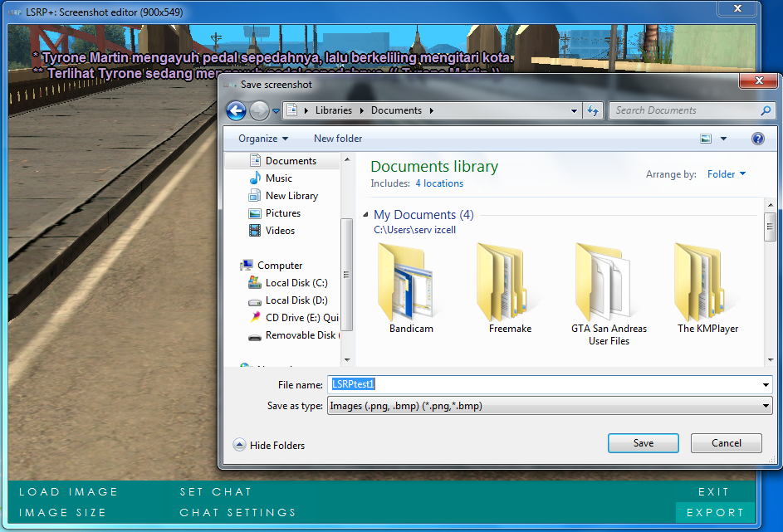
Task: Click CHAT SETTINGS in Screenshot editor
Action: (x=237, y=513)
